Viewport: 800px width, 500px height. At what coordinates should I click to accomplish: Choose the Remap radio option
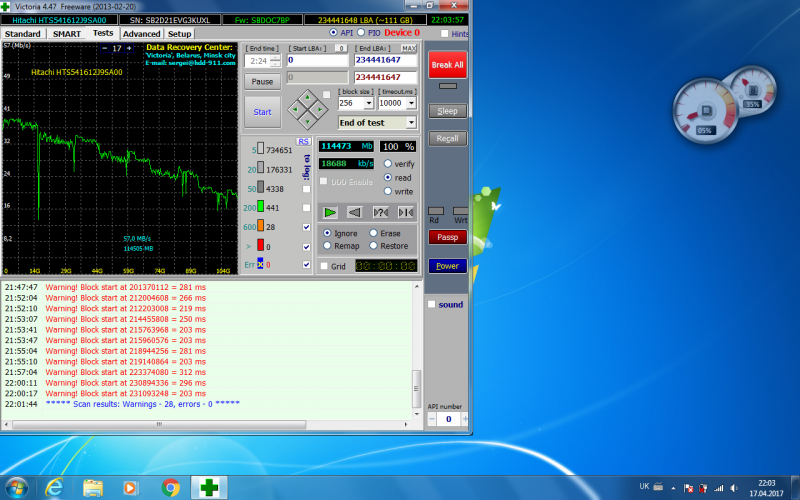326,246
